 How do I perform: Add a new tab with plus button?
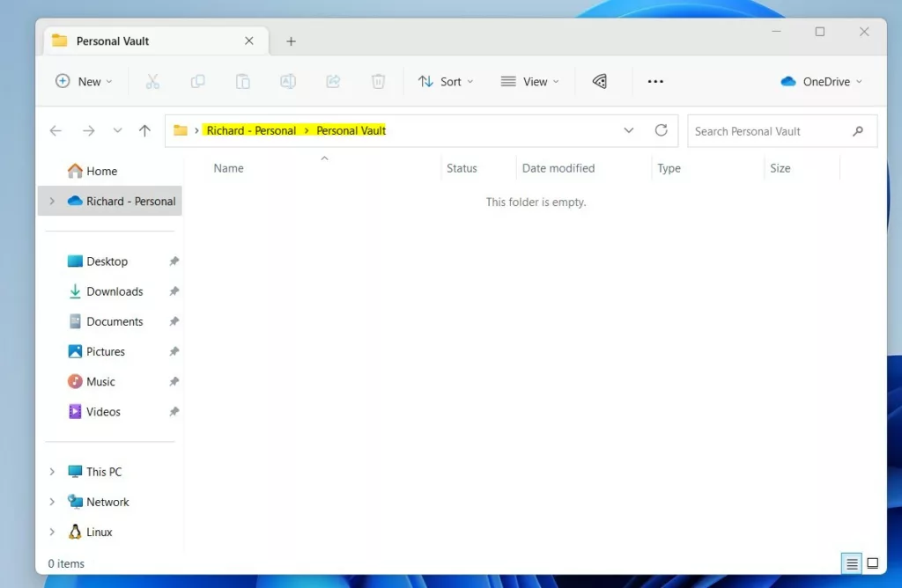click(291, 41)
